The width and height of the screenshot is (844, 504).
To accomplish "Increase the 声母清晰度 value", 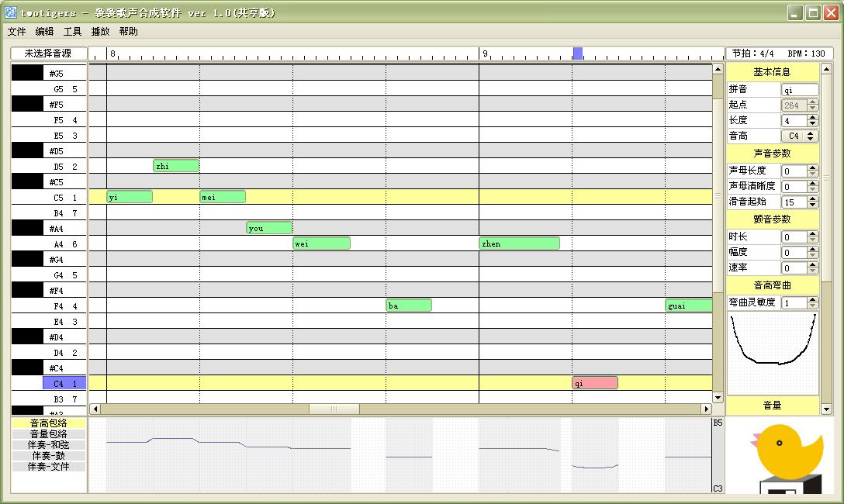I will point(813,184).
